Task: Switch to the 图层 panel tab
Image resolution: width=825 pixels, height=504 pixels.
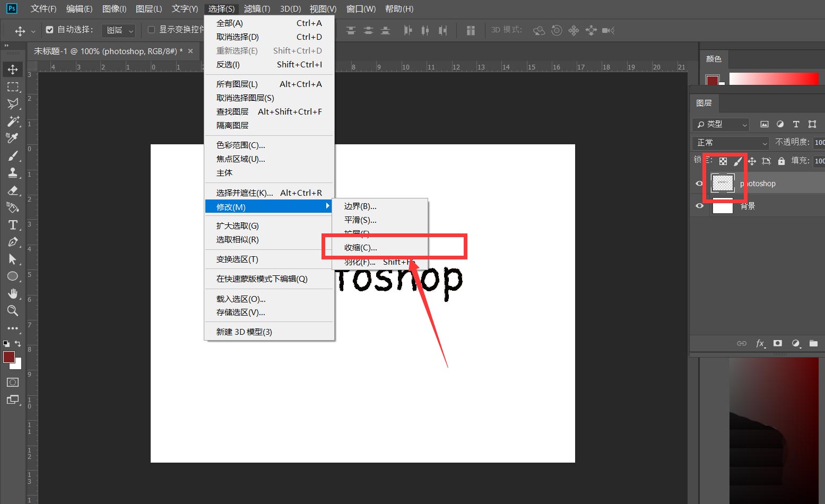Action: pos(704,103)
